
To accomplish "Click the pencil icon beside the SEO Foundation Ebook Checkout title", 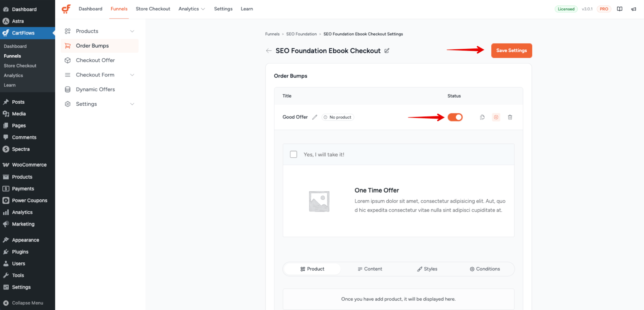I will coord(387,51).
